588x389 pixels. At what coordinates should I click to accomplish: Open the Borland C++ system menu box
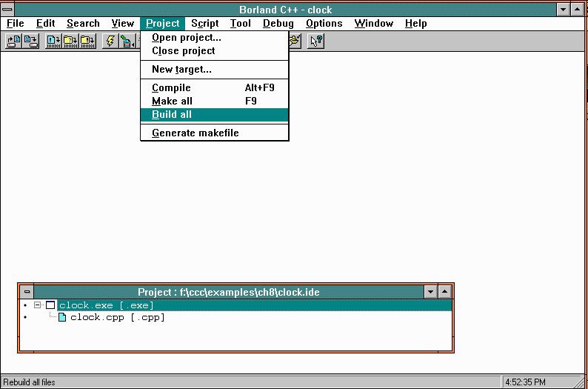[x=7, y=10]
